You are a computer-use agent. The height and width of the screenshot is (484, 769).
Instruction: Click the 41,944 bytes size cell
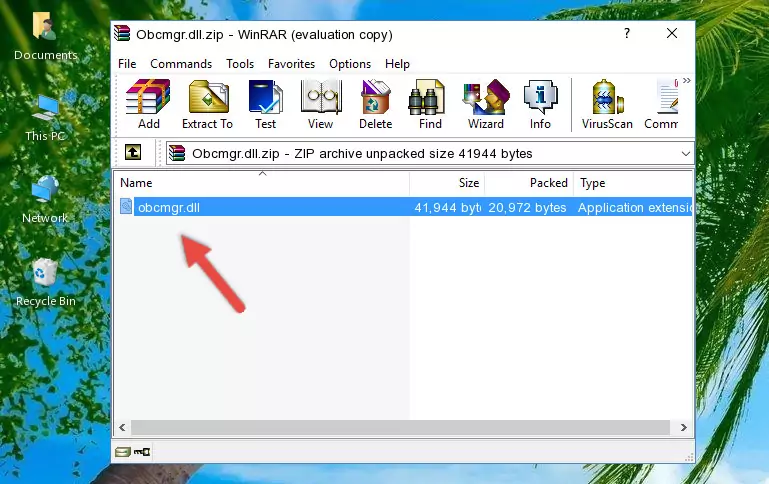coord(447,207)
